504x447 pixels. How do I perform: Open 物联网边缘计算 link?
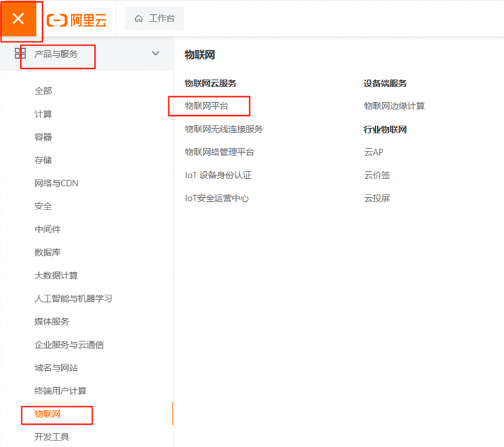[394, 106]
